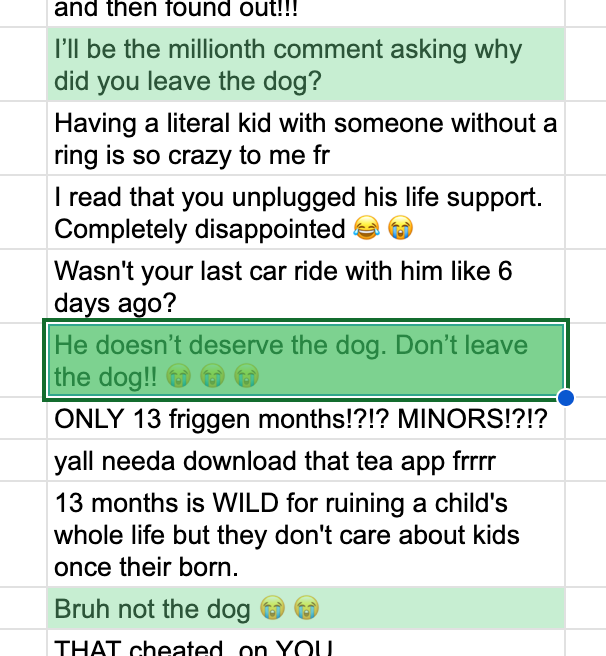Click the first crying emoji after "the dog!!"
The image size is (606, 656).
pos(179,377)
